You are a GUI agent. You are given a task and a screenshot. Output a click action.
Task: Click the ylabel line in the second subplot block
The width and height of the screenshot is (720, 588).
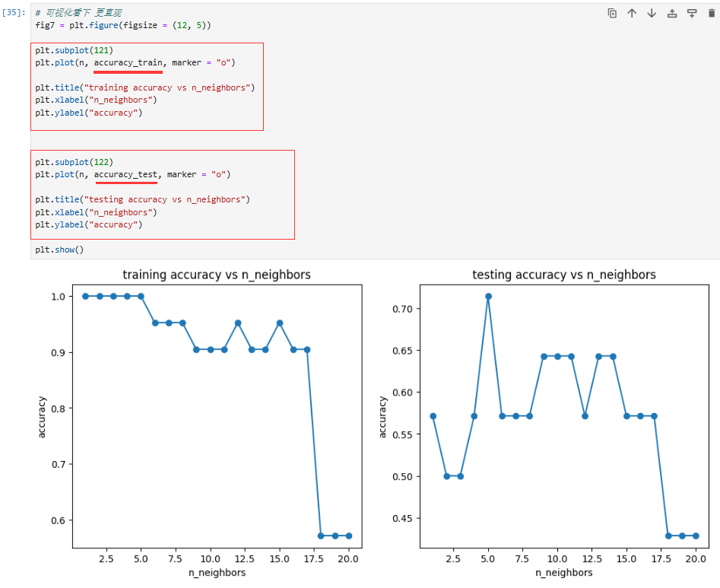89,224
